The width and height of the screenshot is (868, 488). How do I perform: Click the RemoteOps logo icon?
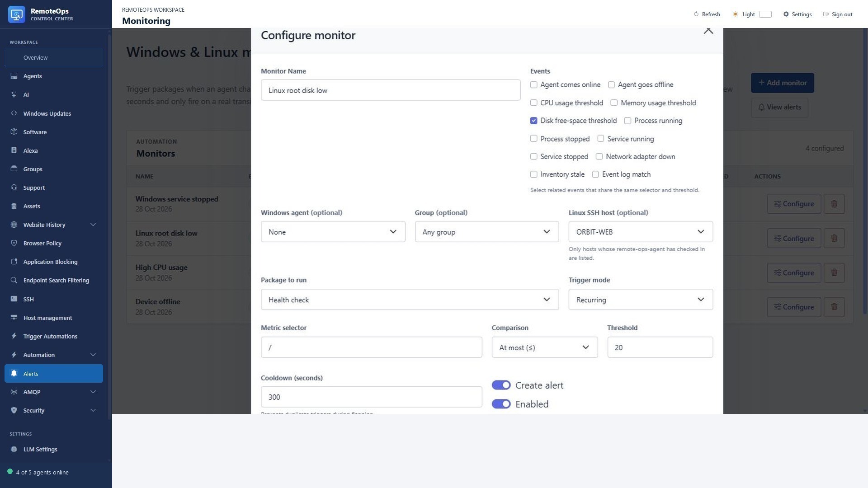coord(17,14)
